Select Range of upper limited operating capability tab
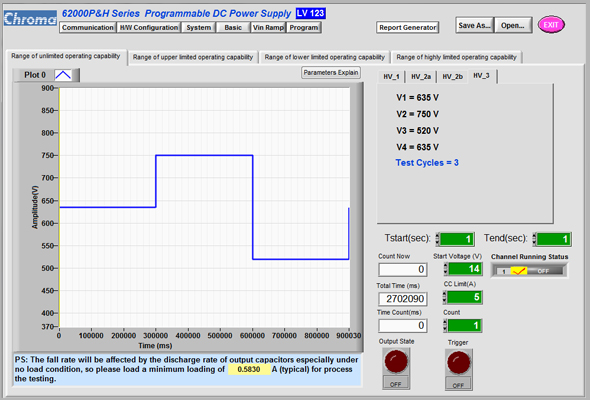The width and height of the screenshot is (590, 400). point(193,57)
